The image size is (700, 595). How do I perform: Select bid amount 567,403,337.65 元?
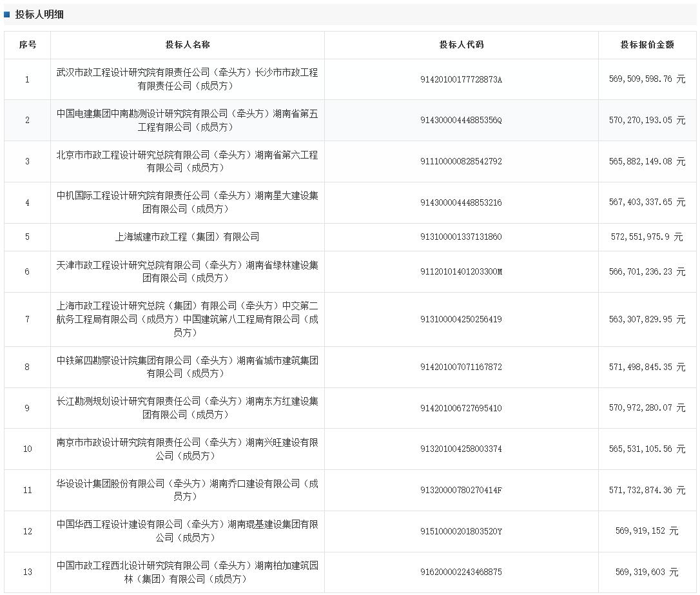coord(647,202)
